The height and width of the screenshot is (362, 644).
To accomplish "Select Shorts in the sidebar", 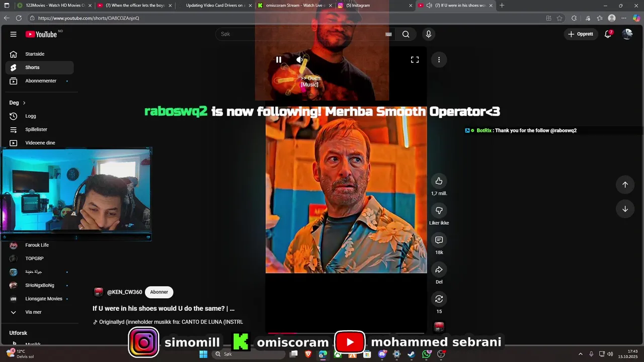I will click(x=40, y=67).
